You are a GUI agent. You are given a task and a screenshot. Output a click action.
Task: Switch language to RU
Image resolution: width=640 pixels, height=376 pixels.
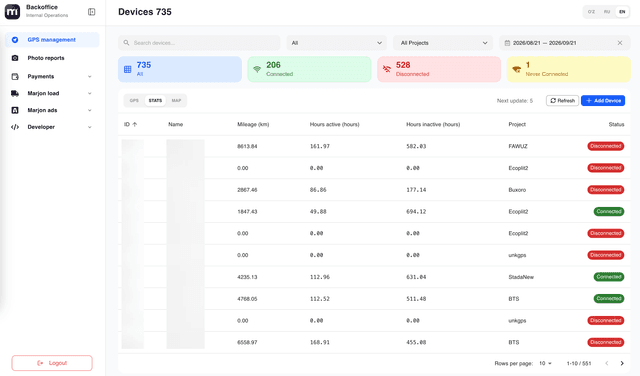(607, 12)
